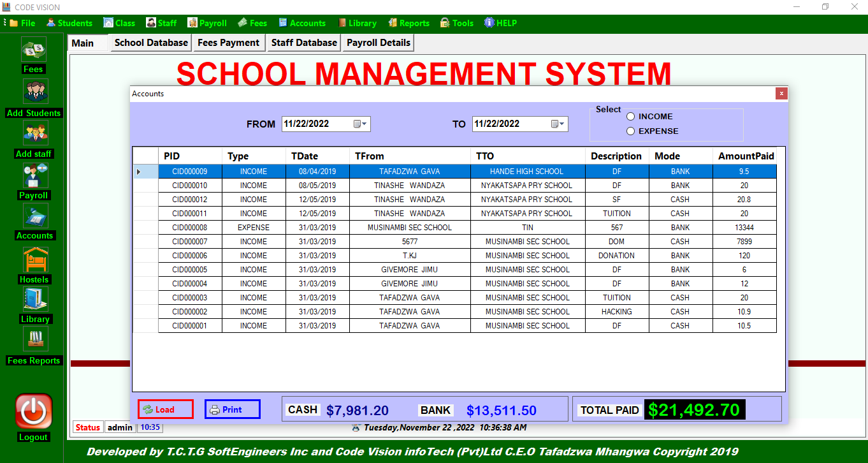Image resolution: width=868 pixels, height=463 pixels.
Task: Select row selector of CID000009
Action: point(145,172)
